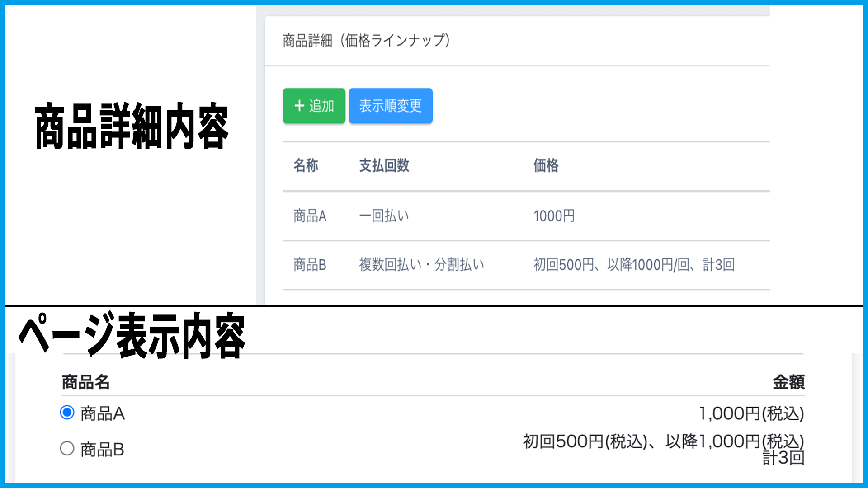Screen dimensions: 868x488
Task: Click the 商品名 header on page preview
Action: (85, 382)
